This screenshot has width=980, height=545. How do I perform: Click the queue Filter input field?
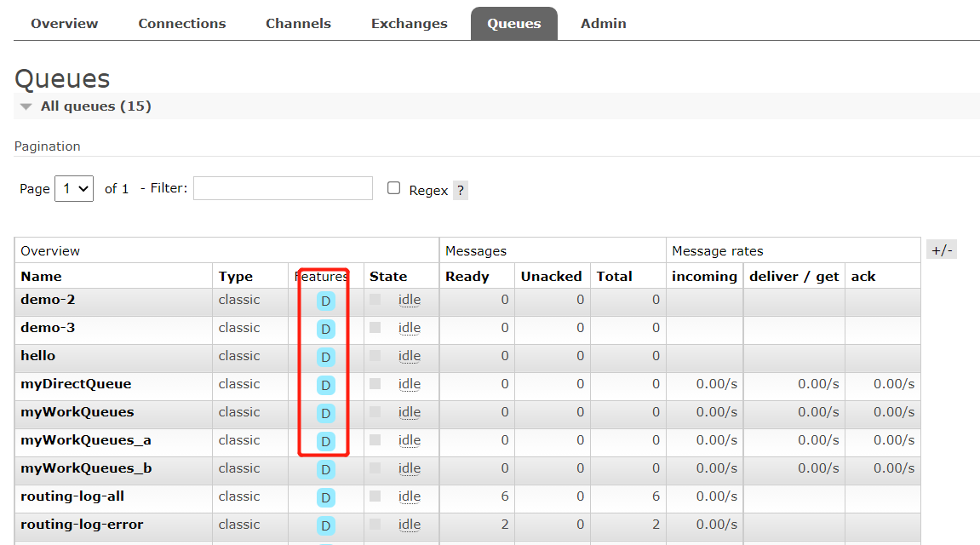pyautogui.click(x=284, y=188)
